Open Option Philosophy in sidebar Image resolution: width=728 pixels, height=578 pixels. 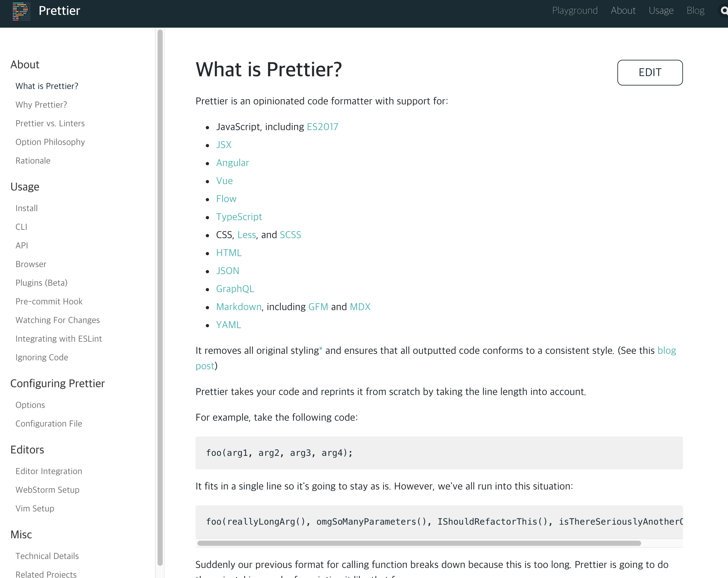50,142
